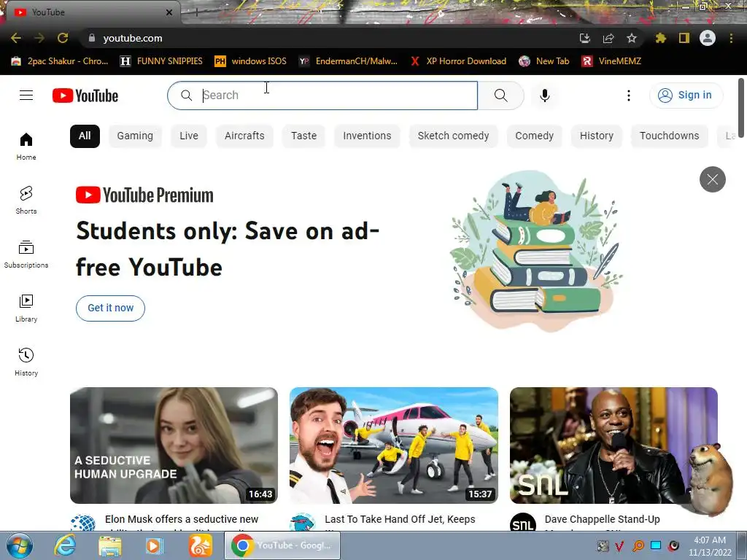This screenshot has height=560, width=747.
Task: Select the Gaming filter chip
Action: pos(135,136)
